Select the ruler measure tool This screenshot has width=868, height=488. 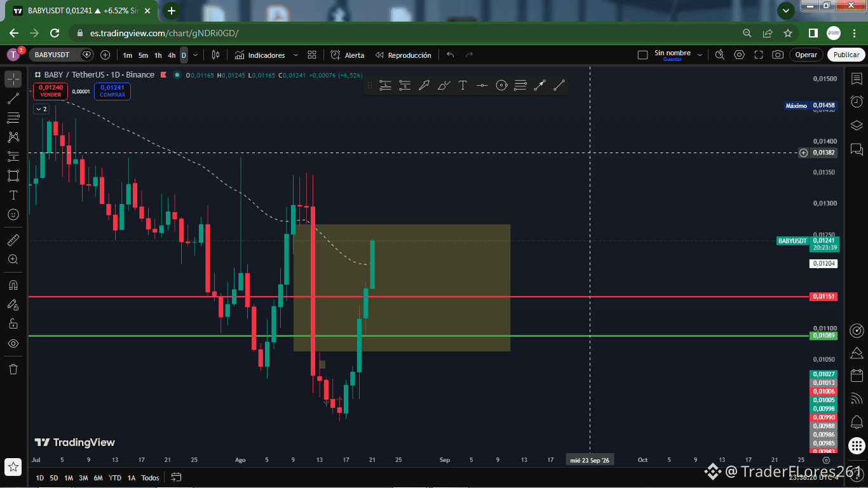coord(13,240)
